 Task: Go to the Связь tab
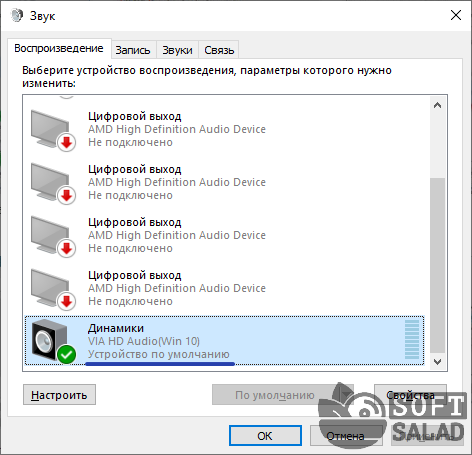pyautogui.click(x=219, y=50)
